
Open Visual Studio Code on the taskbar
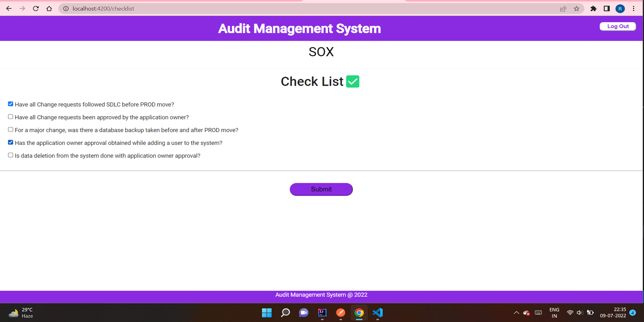coord(378,313)
